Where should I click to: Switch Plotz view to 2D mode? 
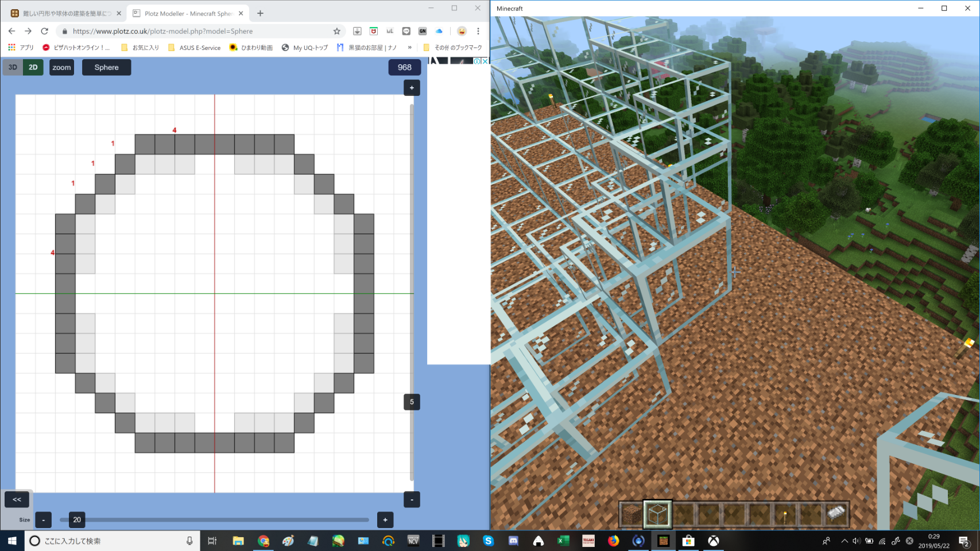point(33,67)
